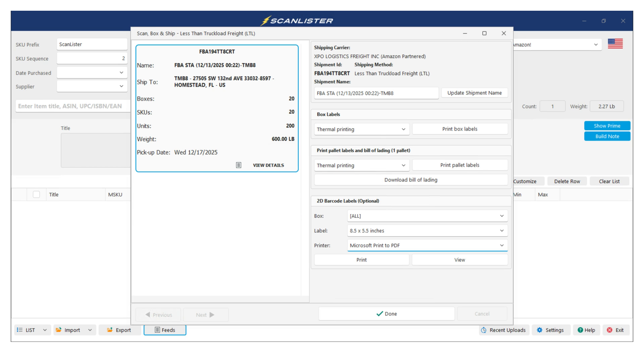
Task: Open the Box [ALL] dropdown
Action: pos(427,216)
